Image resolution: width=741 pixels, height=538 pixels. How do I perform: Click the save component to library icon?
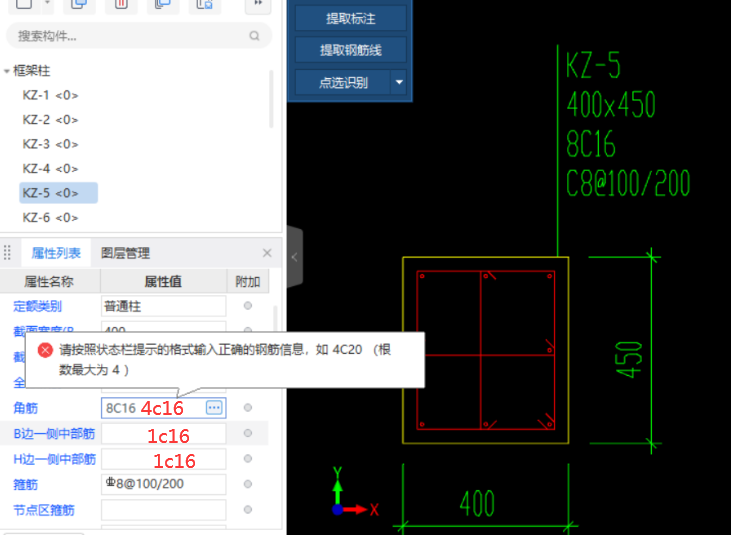[205, 5]
